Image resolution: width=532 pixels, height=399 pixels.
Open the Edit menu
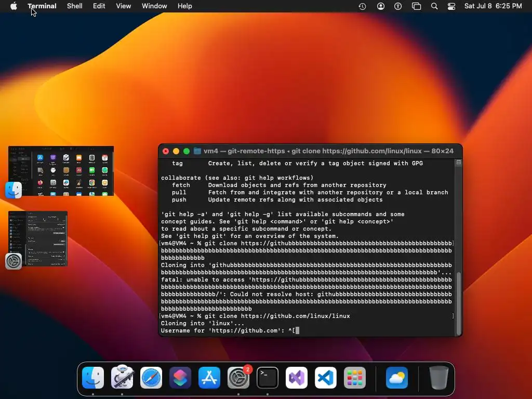point(99,6)
